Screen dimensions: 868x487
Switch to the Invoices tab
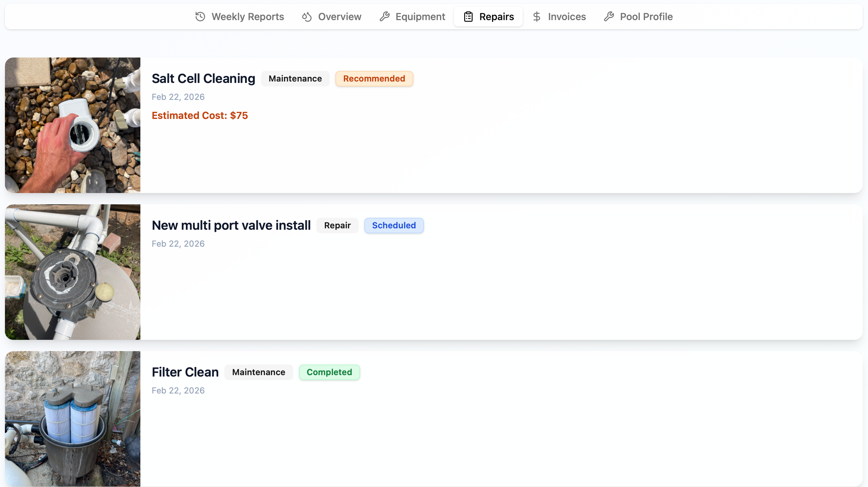point(566,16)
